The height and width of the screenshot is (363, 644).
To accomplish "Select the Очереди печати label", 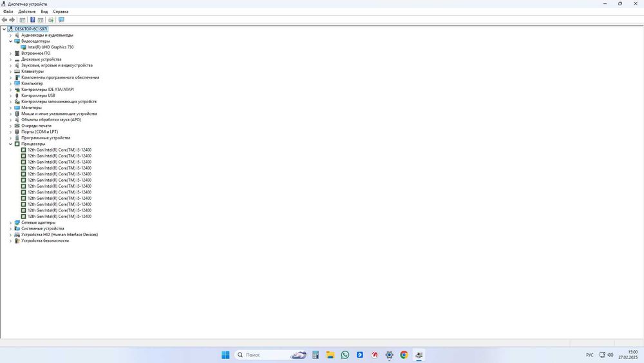I will 36,126.
